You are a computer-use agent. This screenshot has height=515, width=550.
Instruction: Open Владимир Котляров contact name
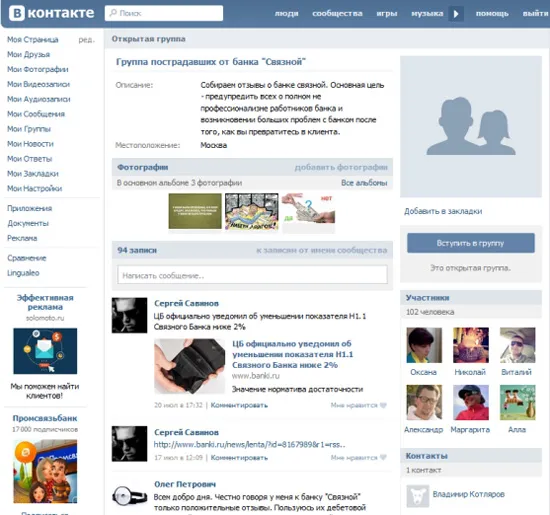tap(468, 494)
